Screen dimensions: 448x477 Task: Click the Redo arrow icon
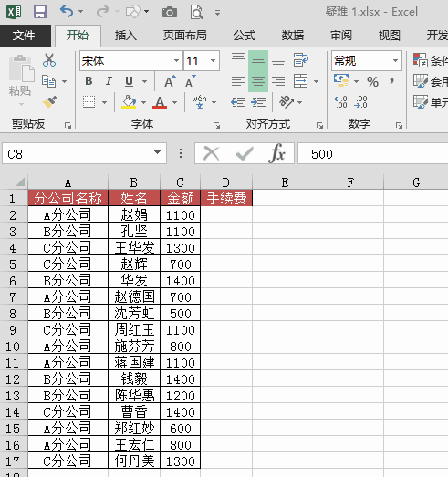pyautogui.click(x=103, y=12)
